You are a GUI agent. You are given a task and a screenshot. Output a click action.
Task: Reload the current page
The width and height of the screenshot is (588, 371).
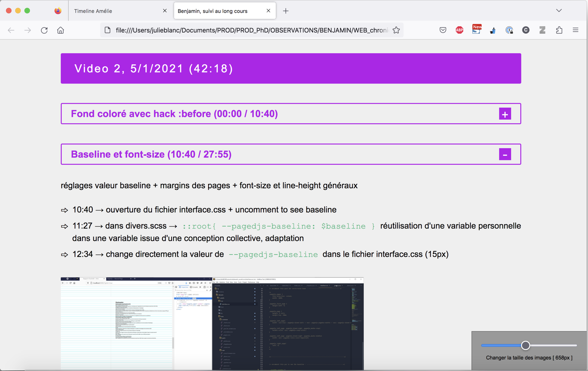(x=44, y=30)
